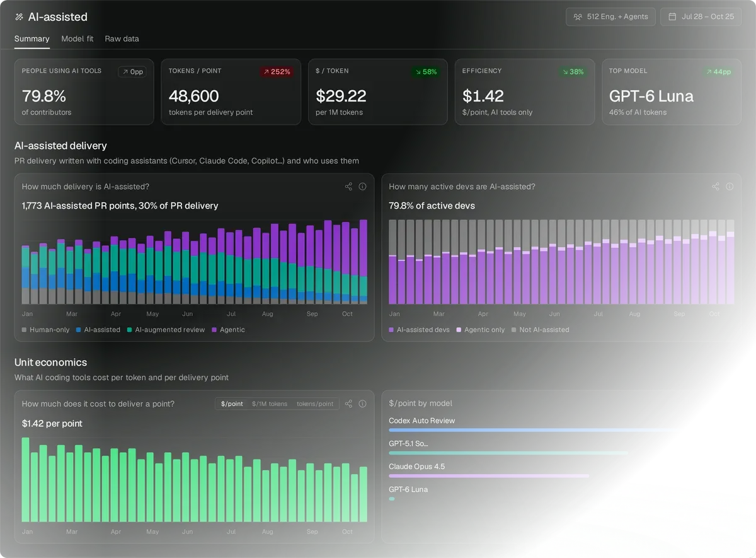The image size is (756, 558).
Task: Switch to the Raw data tab
Action: [122, 38]
